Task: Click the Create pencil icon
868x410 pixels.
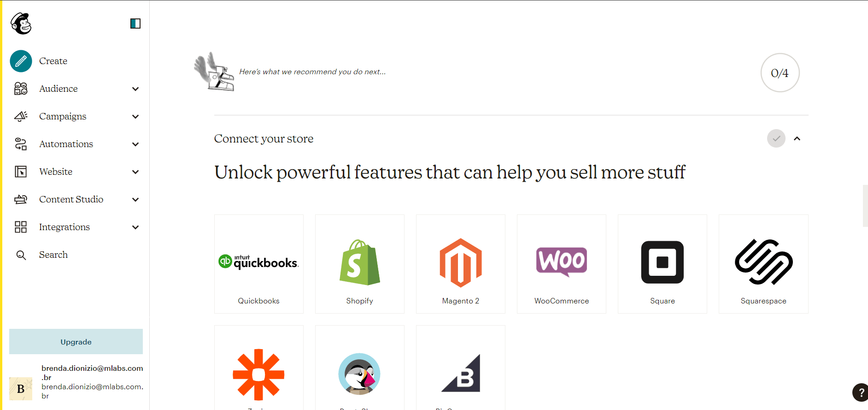Action: click(x=21, y=61)
